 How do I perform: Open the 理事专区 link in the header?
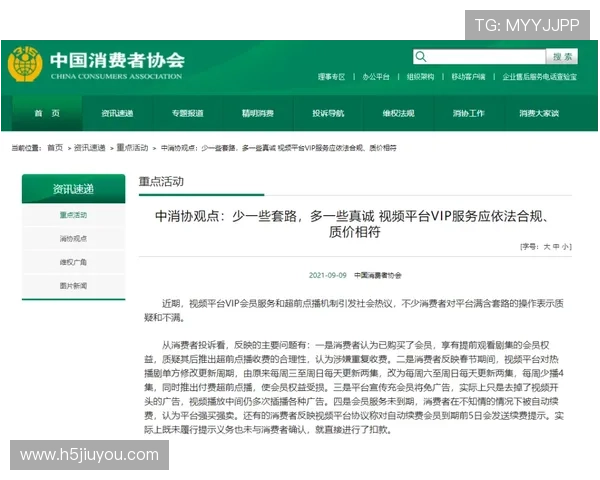tap(331, 77)
